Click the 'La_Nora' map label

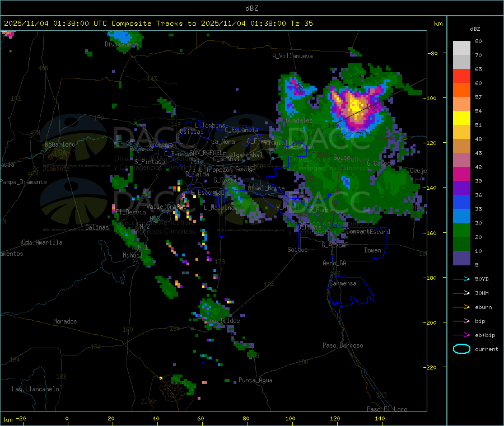[x=223, y=142]
